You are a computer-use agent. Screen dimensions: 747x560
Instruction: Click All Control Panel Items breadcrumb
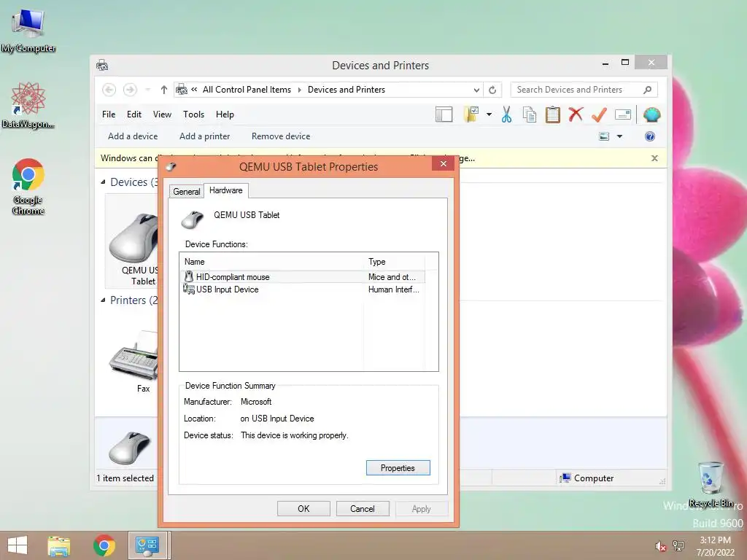247,90
